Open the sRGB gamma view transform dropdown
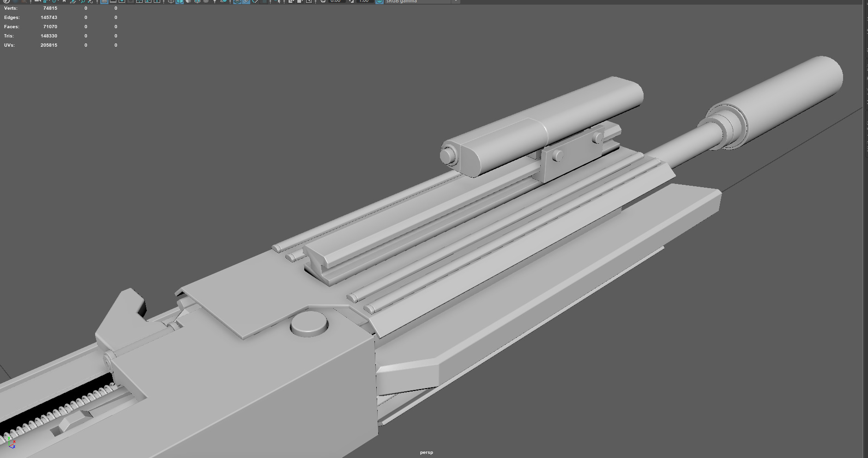868x458 pixels. [422, 1]
